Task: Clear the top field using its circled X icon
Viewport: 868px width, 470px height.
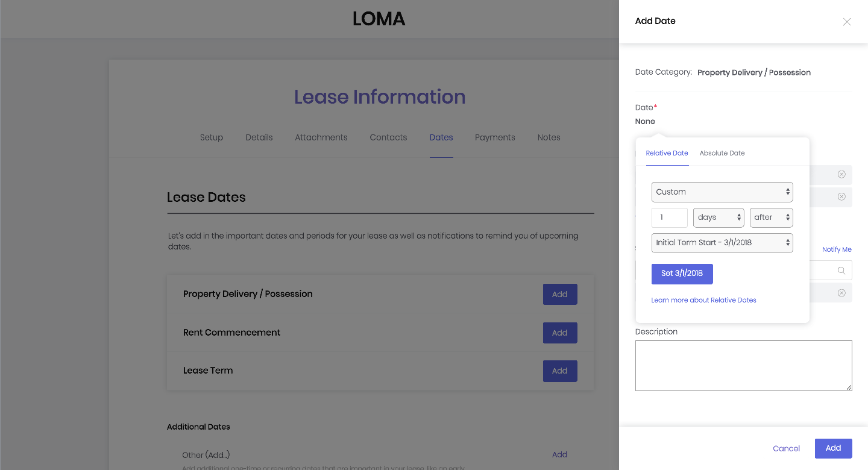Action: pos(841,175)
